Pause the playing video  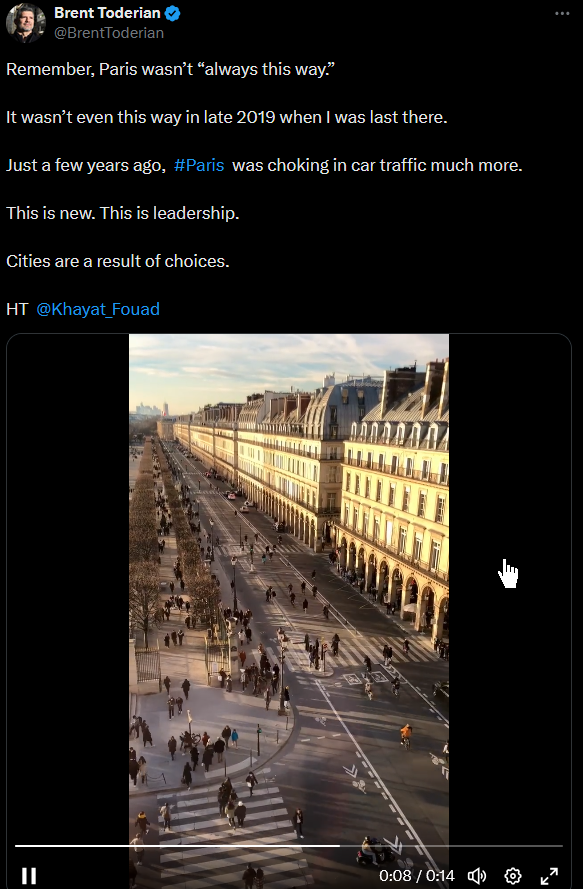point(28,875)
